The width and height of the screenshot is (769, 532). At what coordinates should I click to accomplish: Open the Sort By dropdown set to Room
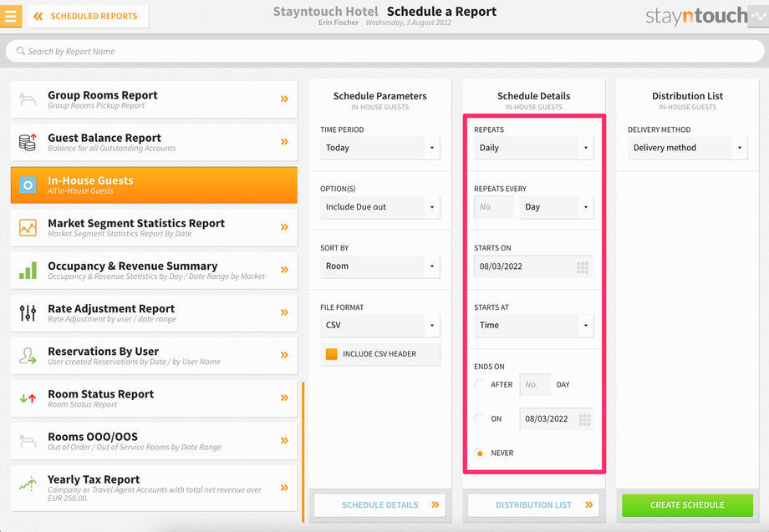(380, 266)
